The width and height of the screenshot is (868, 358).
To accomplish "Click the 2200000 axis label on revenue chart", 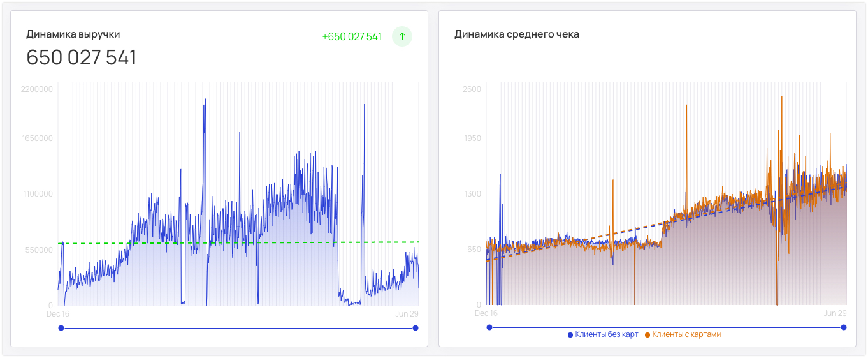I will tap(36, 89).
